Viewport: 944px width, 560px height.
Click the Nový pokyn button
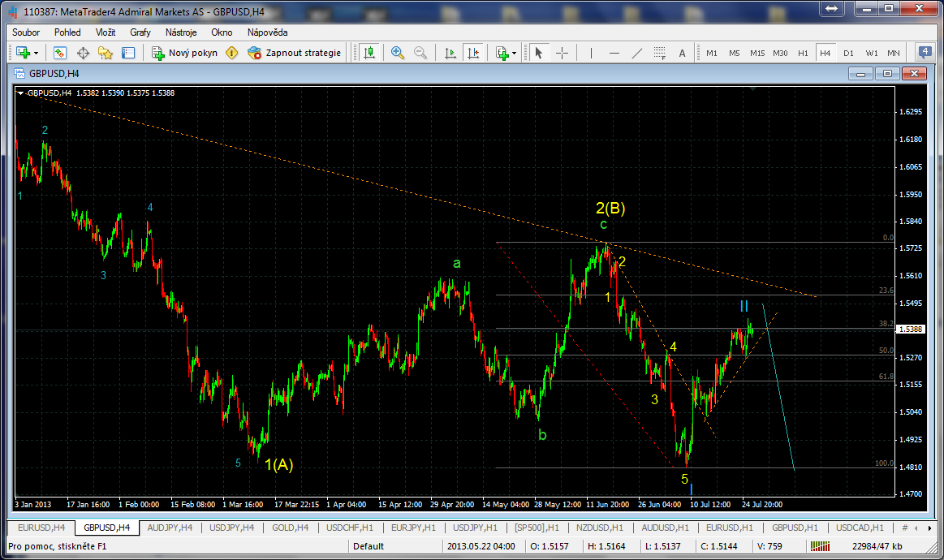click(x=184, y=53)
